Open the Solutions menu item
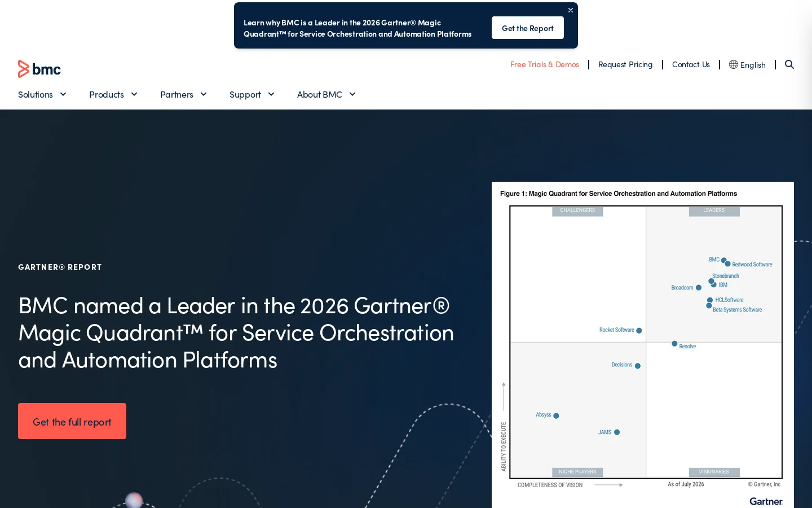The height and width of the screenshot is (508, 812). (36, 94)
